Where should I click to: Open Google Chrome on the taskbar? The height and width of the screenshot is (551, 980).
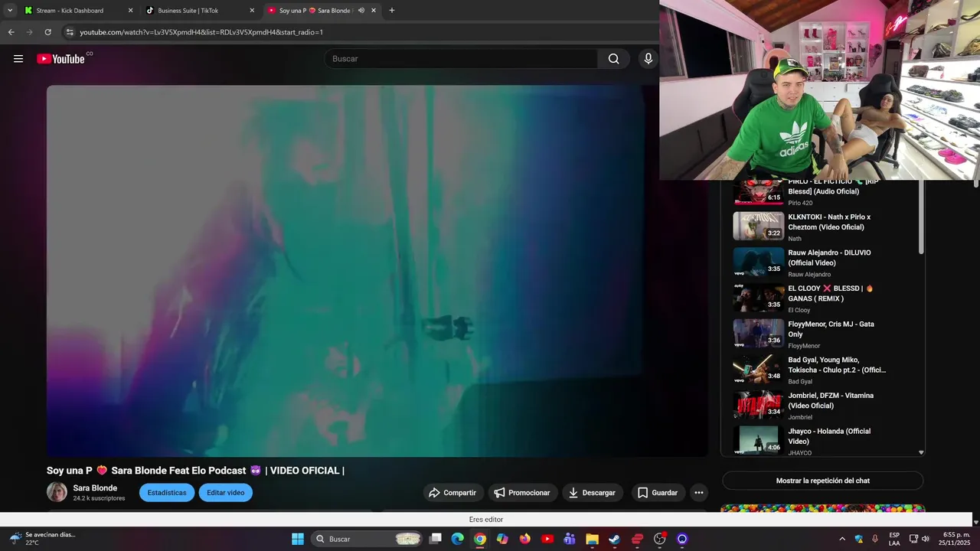coord(480,539)
